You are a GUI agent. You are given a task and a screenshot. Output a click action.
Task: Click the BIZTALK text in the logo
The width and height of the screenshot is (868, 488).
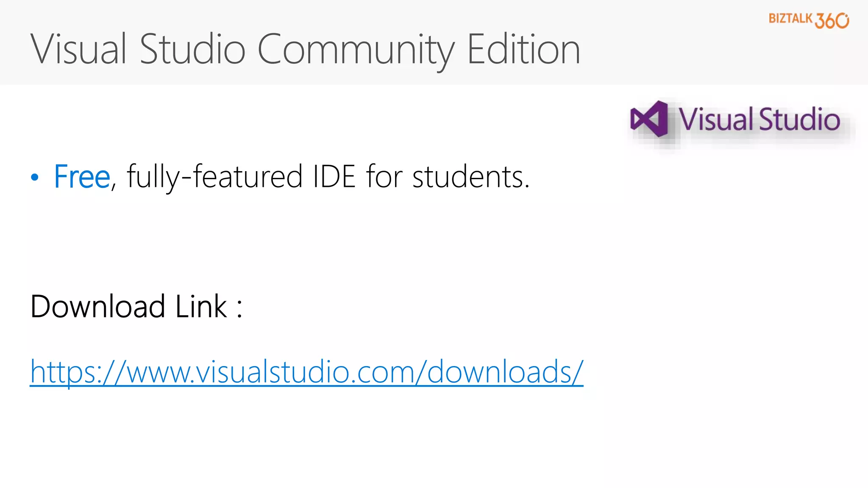pos(790,19)
